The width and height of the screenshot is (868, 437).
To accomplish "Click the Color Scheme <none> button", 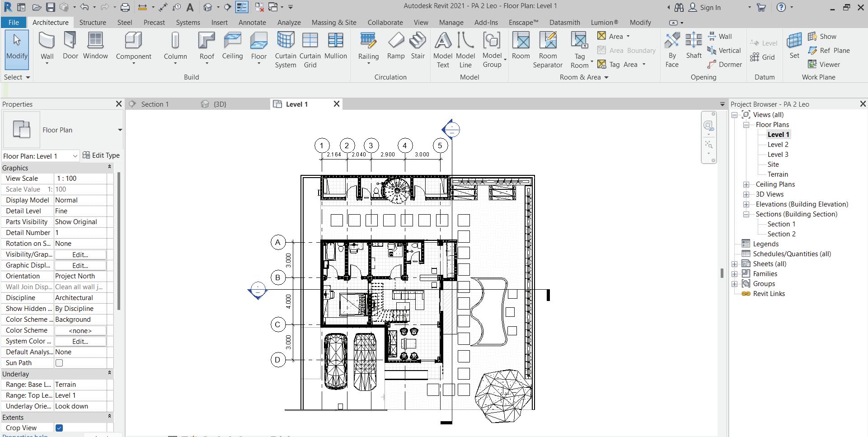I will [x=80, y=330].
